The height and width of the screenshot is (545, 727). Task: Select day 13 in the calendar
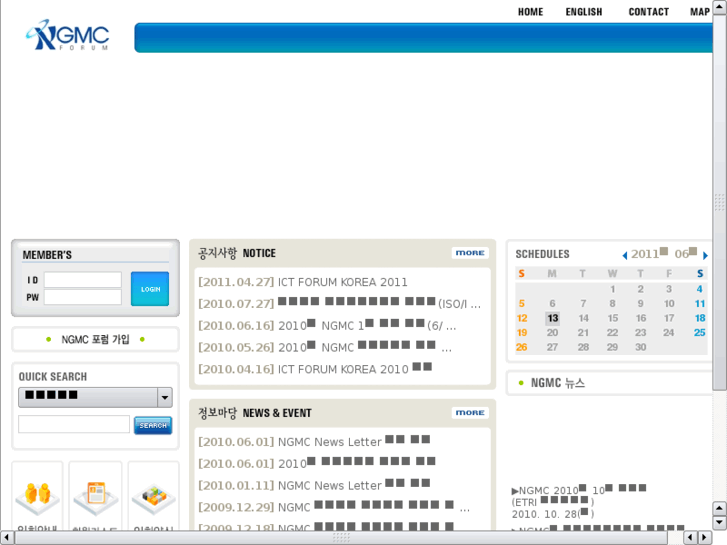tap(552, 318)
